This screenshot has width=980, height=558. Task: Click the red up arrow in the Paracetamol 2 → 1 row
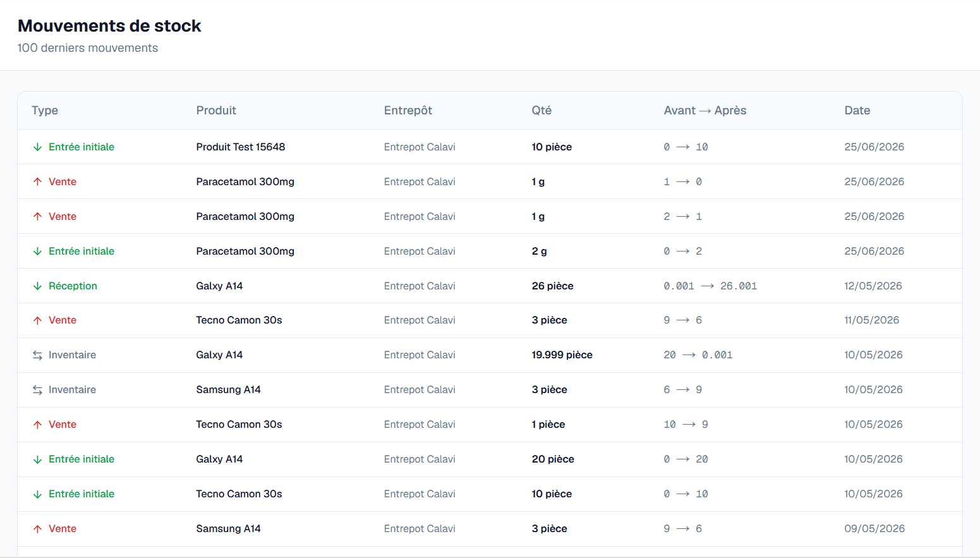point(37,216)
